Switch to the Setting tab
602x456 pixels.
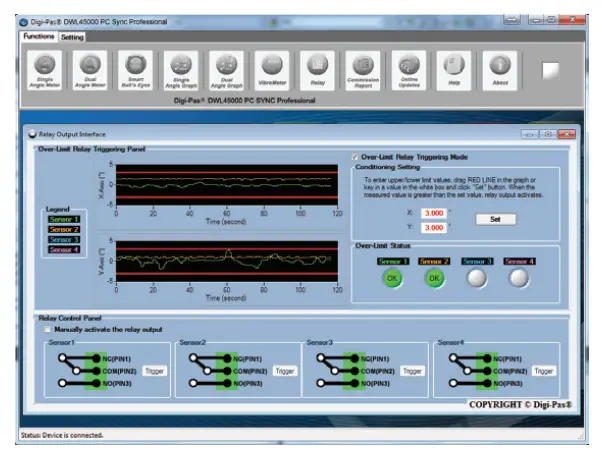pos(72,37)
